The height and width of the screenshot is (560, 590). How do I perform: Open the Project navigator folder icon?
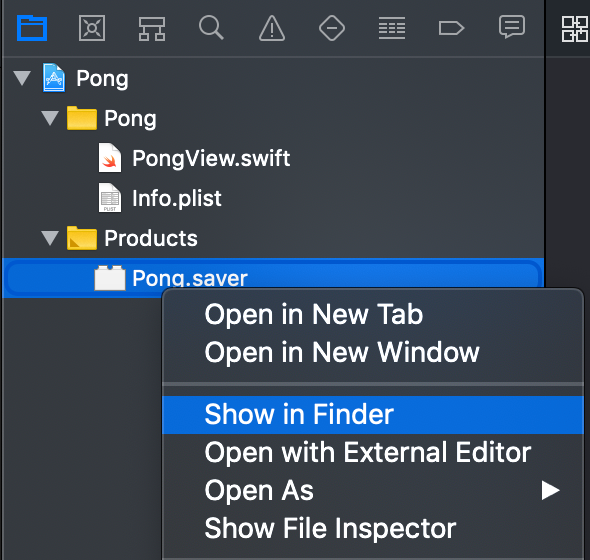(x=32, y=27)
